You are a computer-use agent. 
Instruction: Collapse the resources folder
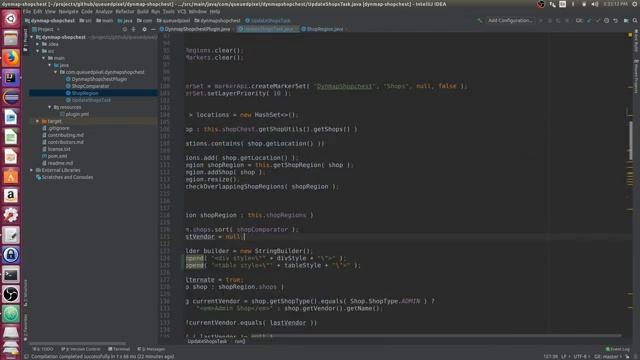[50, 107]
